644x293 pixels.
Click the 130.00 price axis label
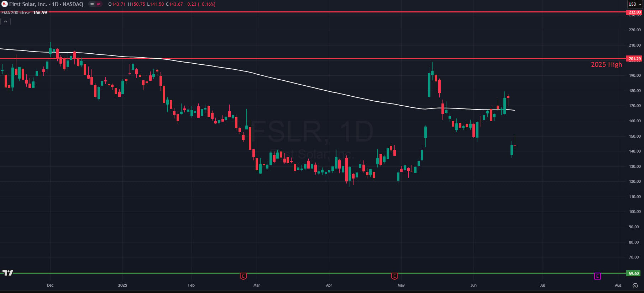(x=635, y=166)
